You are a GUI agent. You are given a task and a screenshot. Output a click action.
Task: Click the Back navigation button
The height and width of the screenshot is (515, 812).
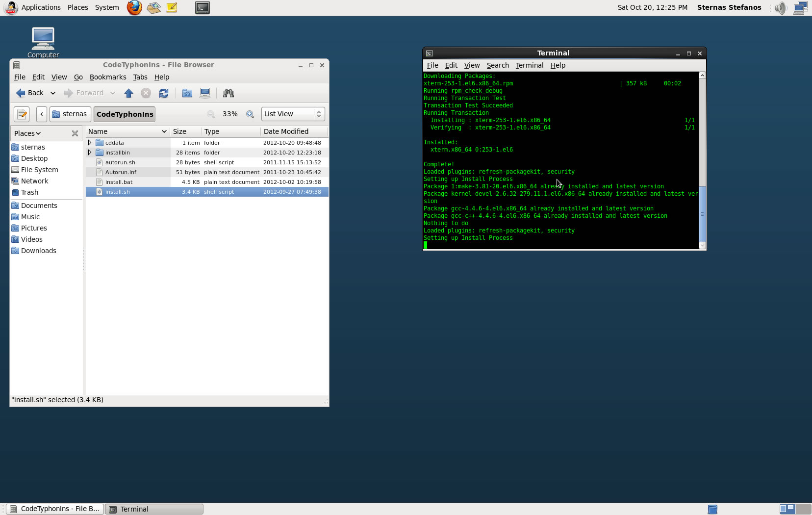30,93
